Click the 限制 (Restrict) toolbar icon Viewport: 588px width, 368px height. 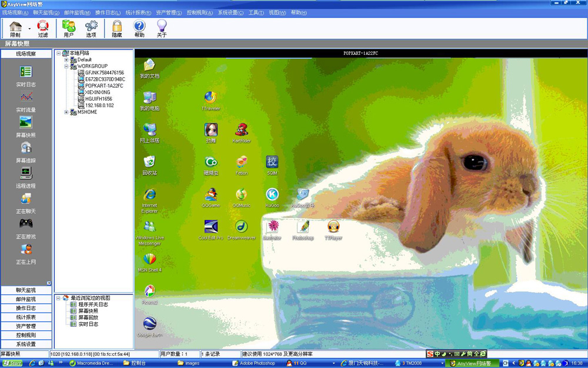click(x=15, y=28)
